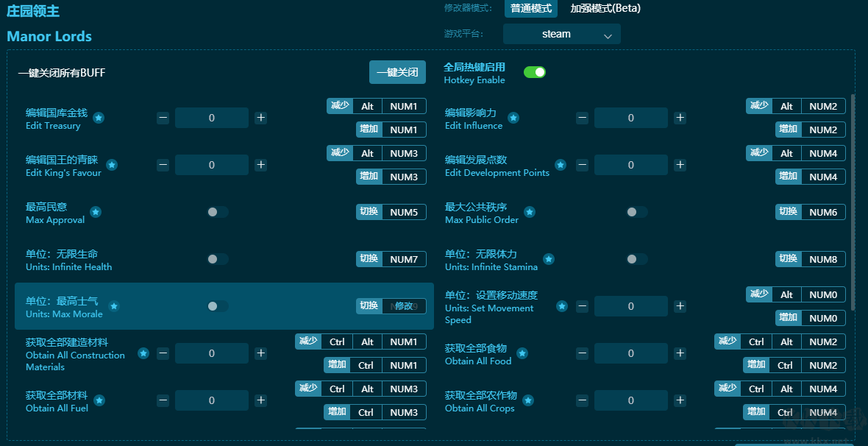Favorite Edit King's Favour with star icon

[112, 165]
